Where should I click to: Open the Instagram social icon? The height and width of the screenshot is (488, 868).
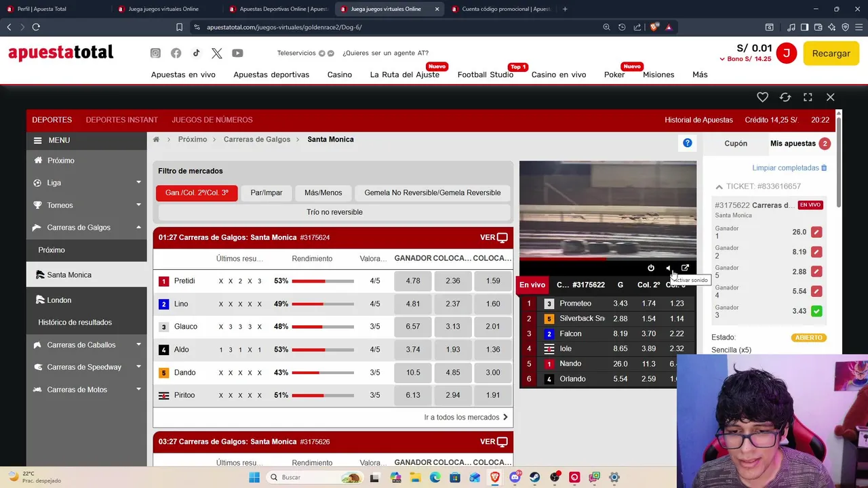pos(155,53)
